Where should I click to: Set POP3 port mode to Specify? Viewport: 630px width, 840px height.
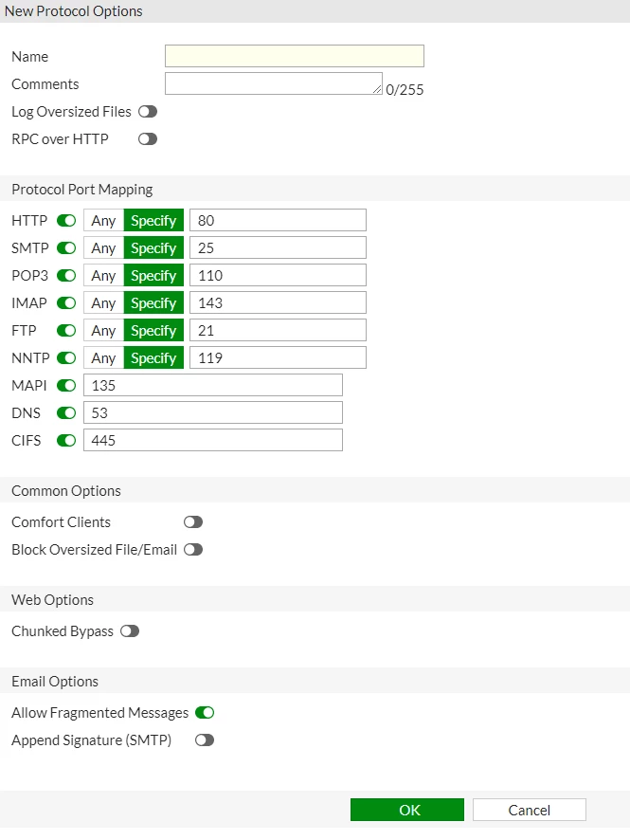pyautogui.click(x=153, y=275)
